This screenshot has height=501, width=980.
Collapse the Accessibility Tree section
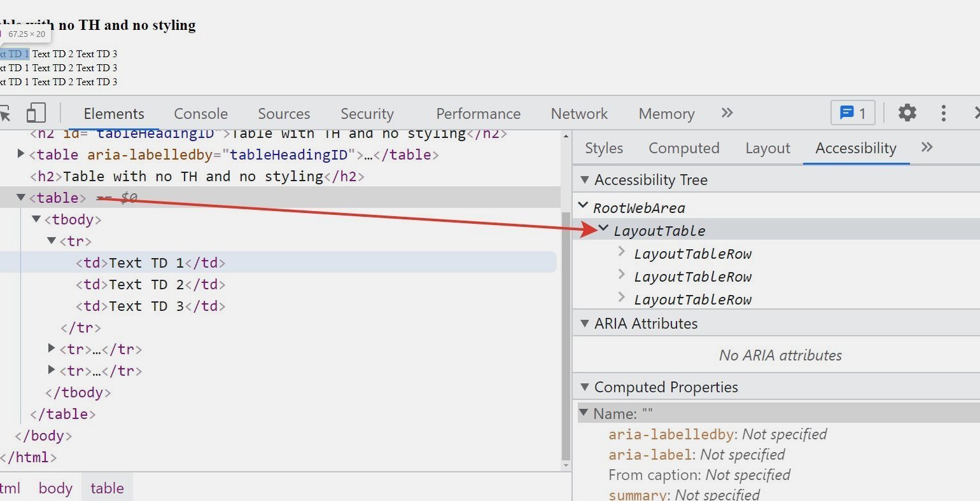tap(585, 181)
